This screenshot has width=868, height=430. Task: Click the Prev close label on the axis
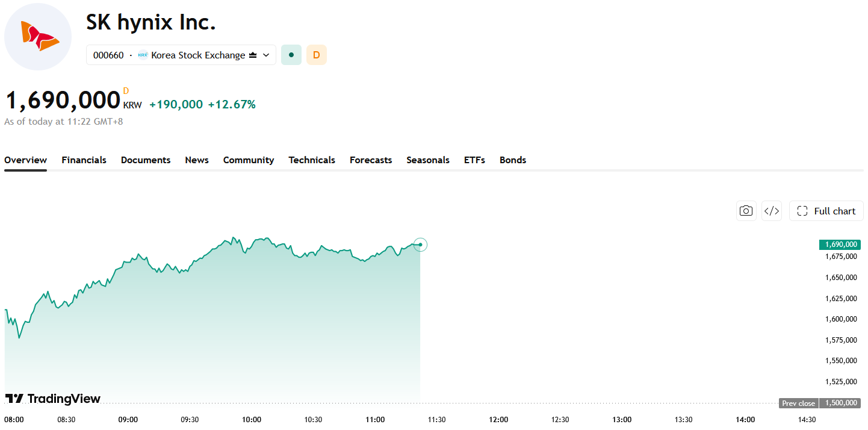(799, 404)
